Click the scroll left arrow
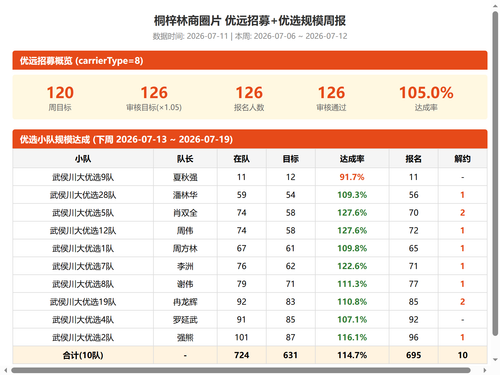Viewport: 500px width, 375px height. click(x=6, y=370)
